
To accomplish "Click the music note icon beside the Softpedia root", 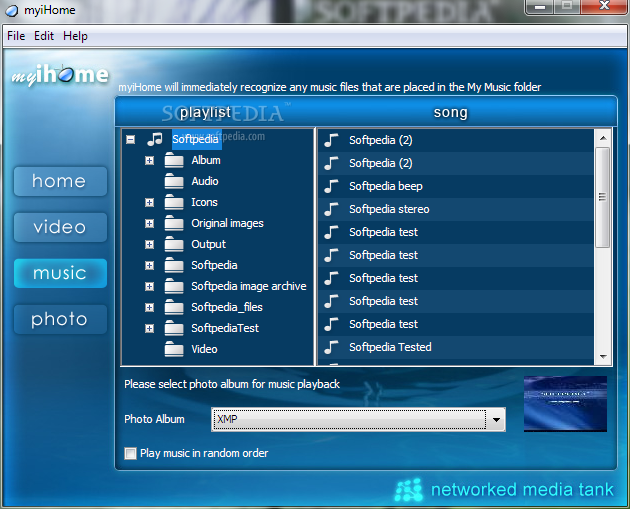I will click(x=155, y=139).
